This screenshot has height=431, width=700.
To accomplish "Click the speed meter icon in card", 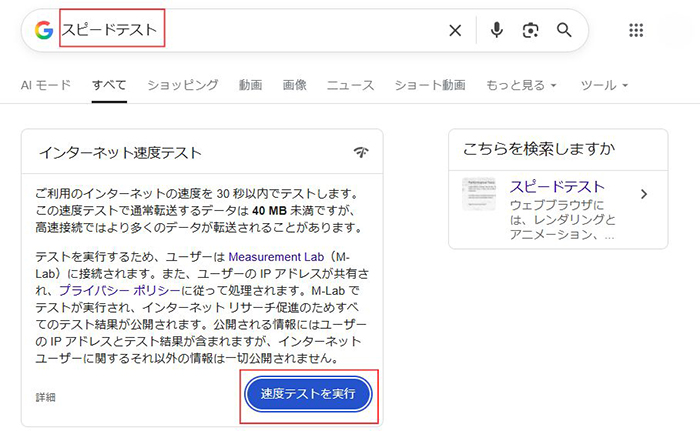I will pyautogui.click(x=361, y=153).
